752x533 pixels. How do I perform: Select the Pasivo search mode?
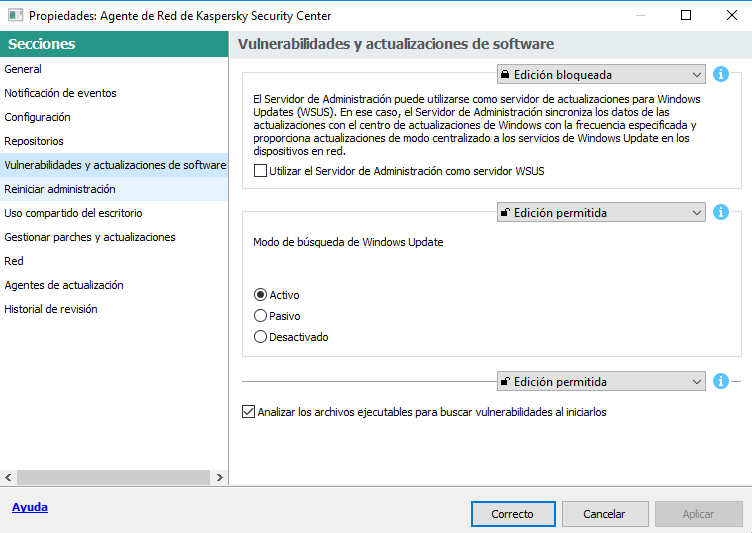260,316
